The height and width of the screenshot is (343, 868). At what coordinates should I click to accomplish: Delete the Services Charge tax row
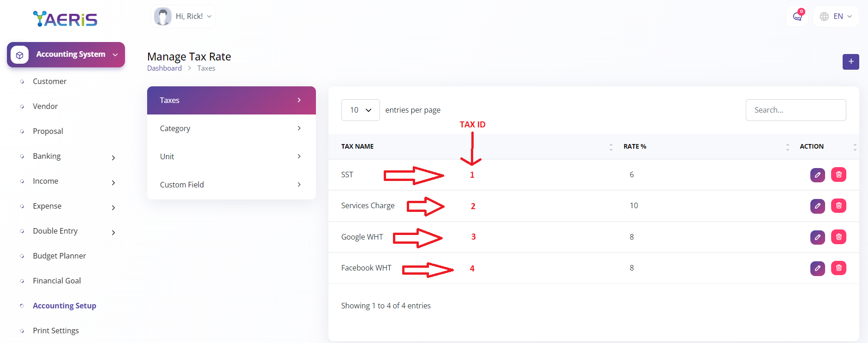tap(838, 206)
